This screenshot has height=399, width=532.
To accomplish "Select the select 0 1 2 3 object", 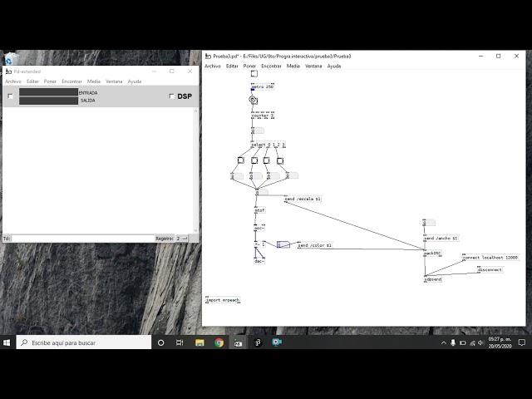I will coord(268,145).
